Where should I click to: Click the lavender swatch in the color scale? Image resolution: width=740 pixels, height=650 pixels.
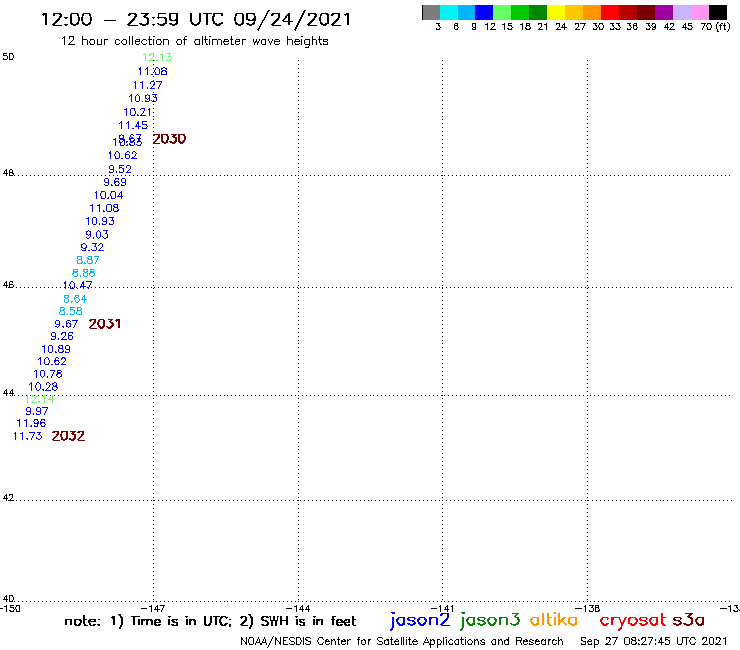(x=681, y=12)
